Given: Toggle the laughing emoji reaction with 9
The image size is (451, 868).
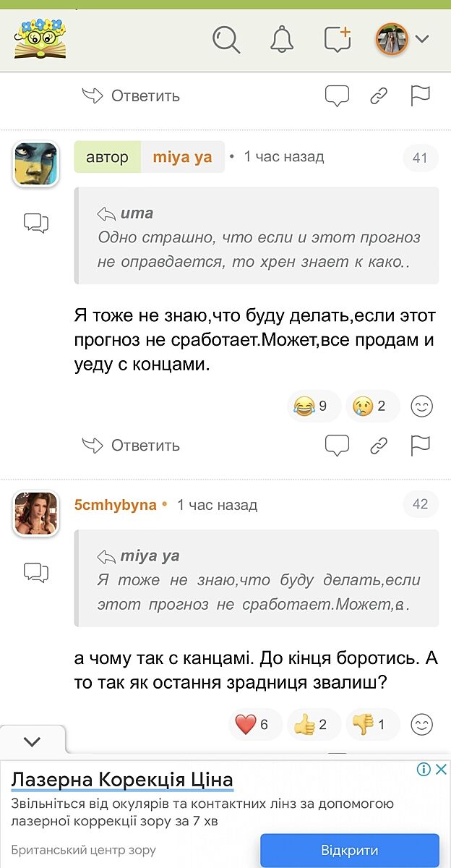Looking at the screenshot, I should [311, 407].
